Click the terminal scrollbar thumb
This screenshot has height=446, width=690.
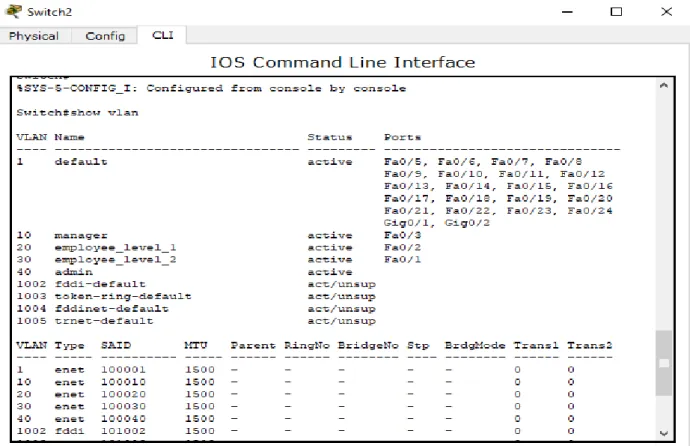(664, 363)
